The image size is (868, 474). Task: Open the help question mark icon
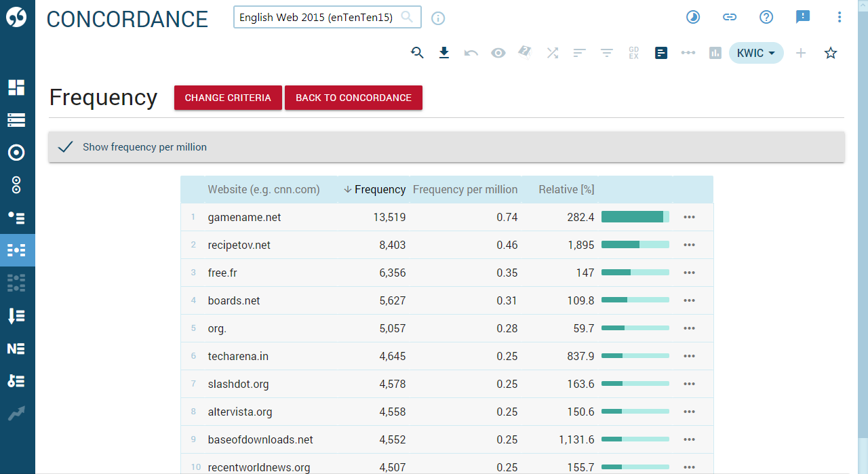(766, 18)
